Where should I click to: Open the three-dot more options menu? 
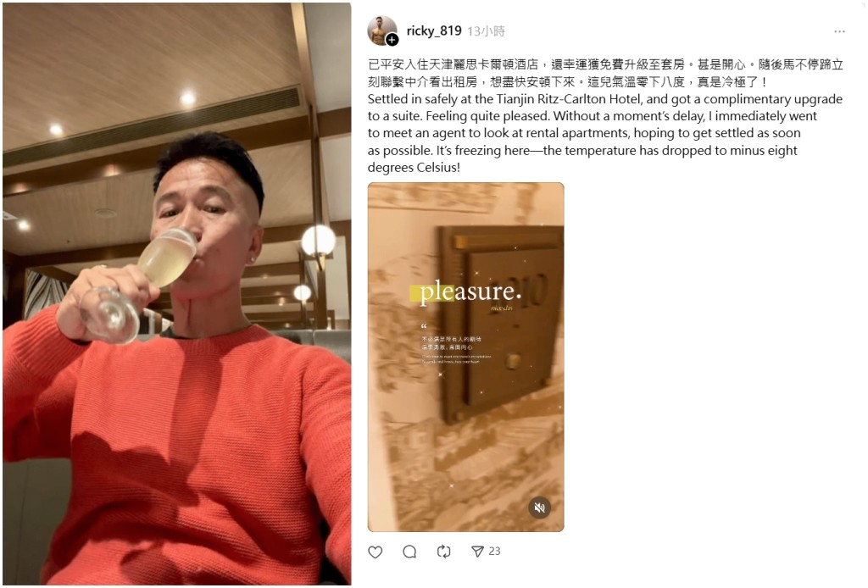pos(839,31)
